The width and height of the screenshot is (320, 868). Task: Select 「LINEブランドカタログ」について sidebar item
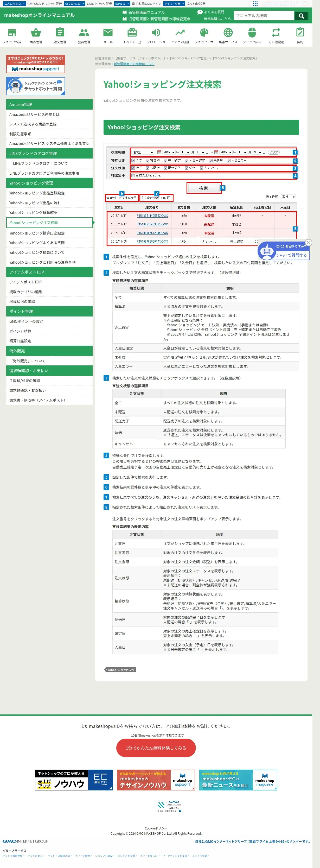point(49,163)
